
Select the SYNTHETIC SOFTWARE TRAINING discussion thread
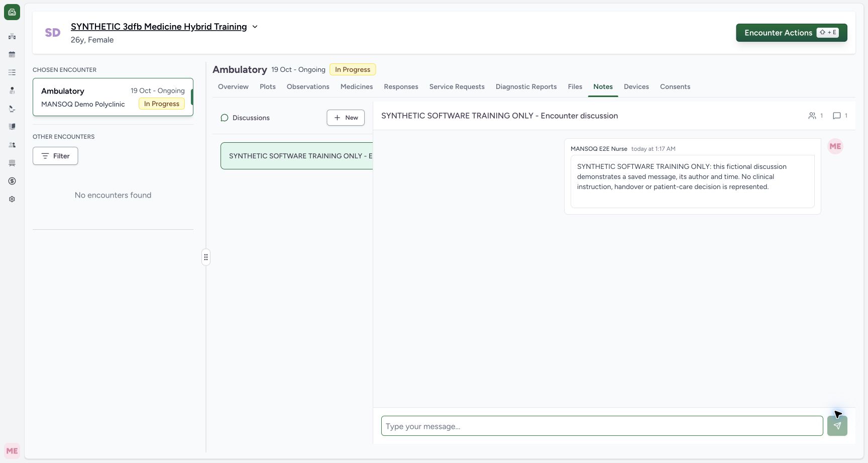(296, 156)
